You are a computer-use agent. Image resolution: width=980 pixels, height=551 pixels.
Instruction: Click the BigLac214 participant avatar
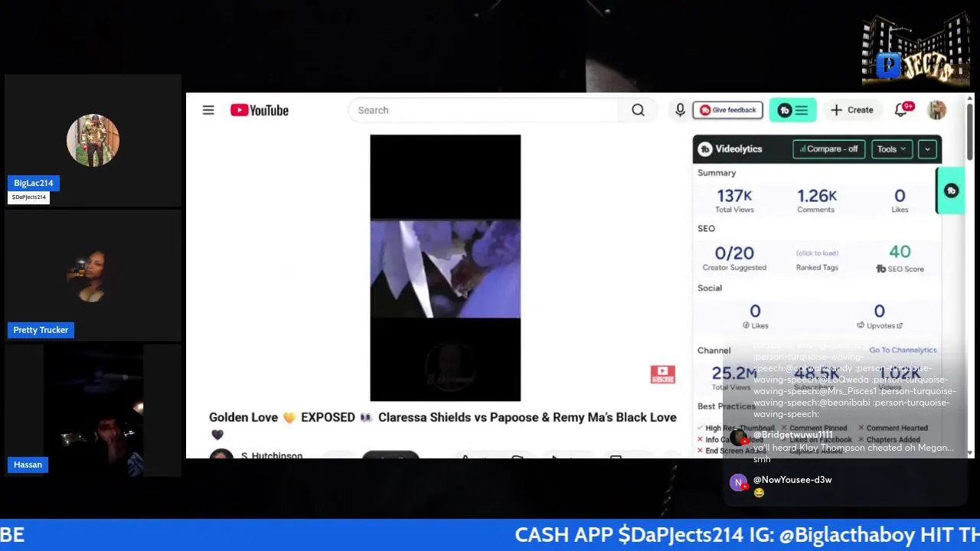pos(93,141)
